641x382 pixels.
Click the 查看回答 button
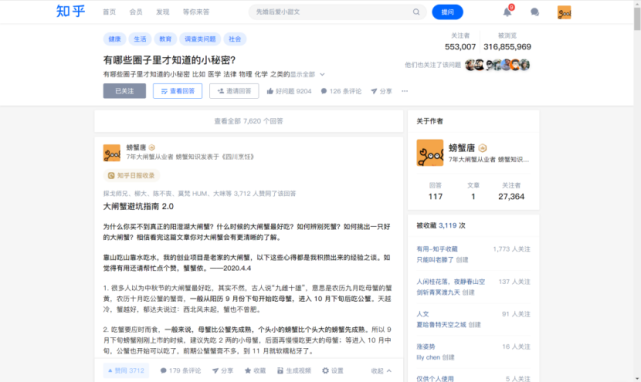[x=177, y=91]
